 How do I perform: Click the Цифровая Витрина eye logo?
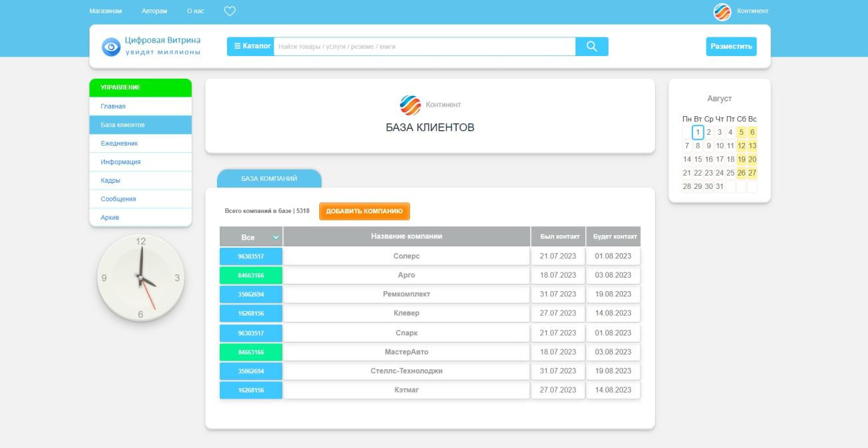tap(110, 47)
